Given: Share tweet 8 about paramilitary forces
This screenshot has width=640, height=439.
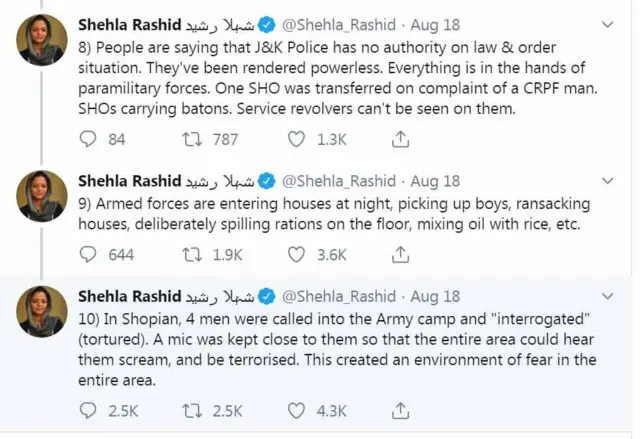Looking at the screenshot, I should coord(400,140).
